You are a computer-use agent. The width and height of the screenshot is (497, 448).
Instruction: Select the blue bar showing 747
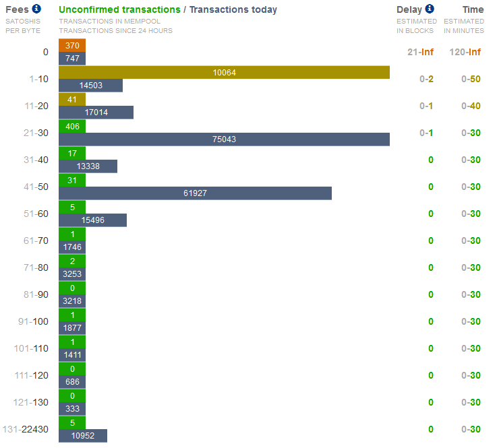pos(72,59)
